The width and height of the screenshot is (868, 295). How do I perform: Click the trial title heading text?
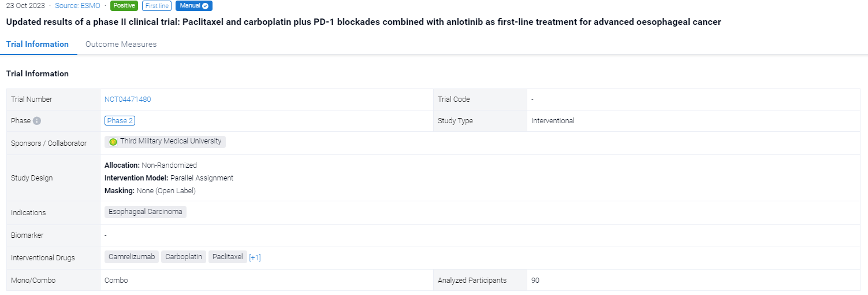pos(363,22)
